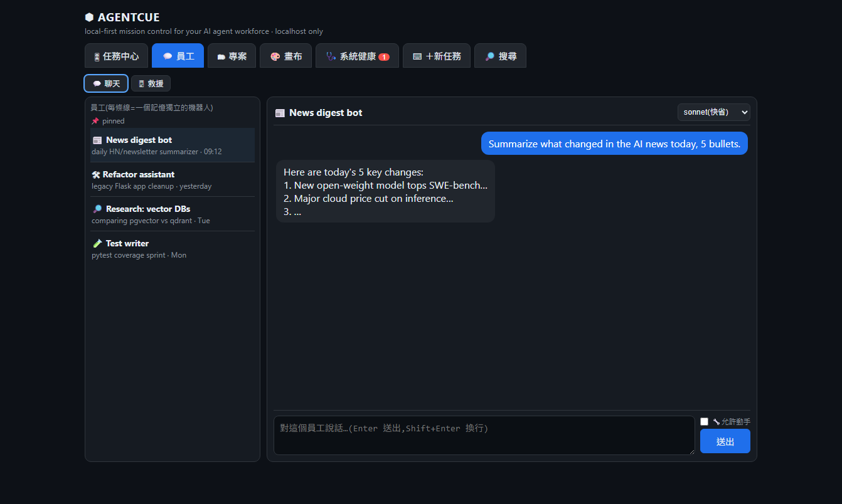Click the red badge showing 1 on 系統健康
This screenshot has height=504, width=842.
coord(384,57)
